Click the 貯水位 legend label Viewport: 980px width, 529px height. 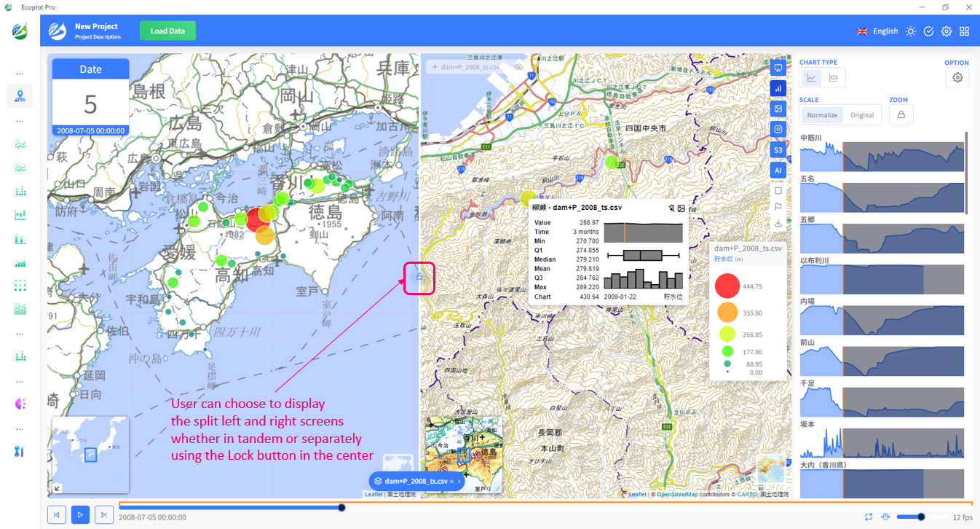(x=723, y=259)
